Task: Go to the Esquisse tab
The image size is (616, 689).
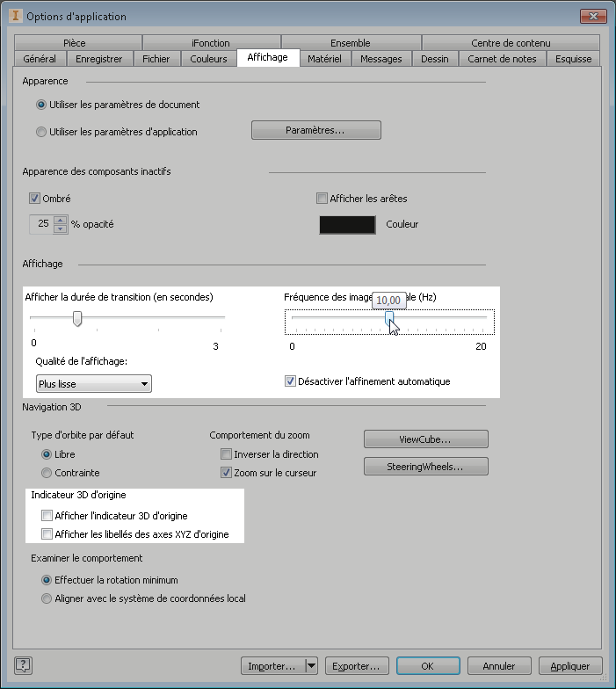Action: tap(573, 58)
